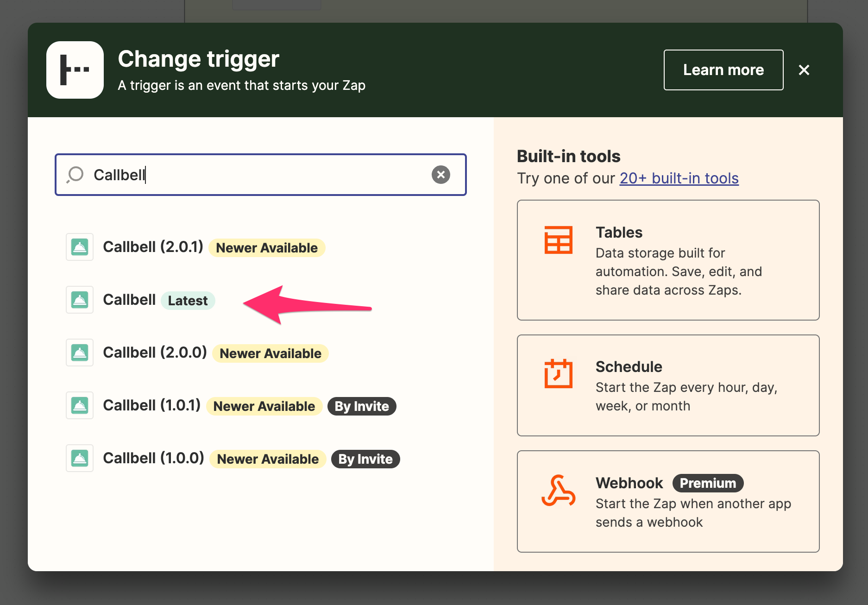This screenshot has width=868, height=605.
Task: Click Newer Available badge for Callbell (1.0.1)
Action: [264, 406]
